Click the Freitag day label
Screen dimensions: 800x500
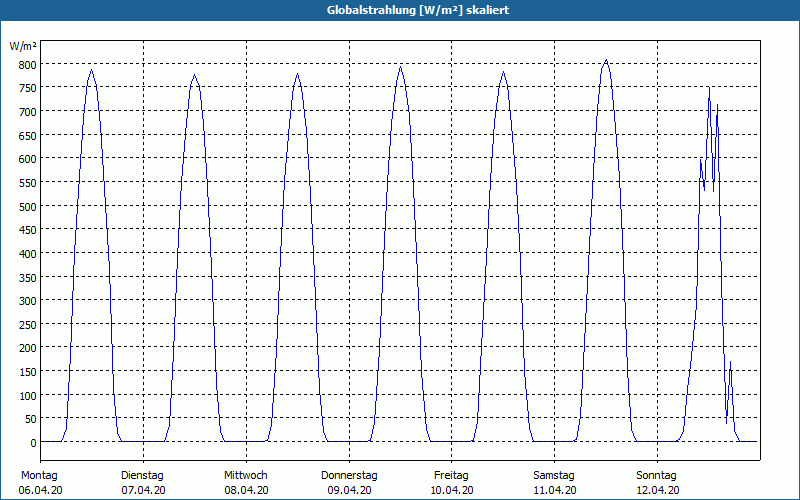[x=451, y=476]
